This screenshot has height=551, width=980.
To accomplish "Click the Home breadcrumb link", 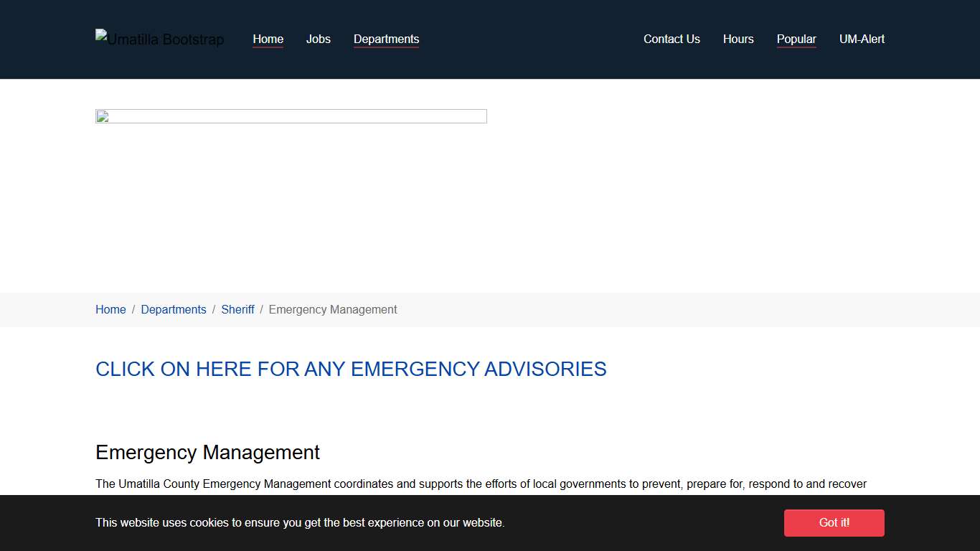I will 110,309.
